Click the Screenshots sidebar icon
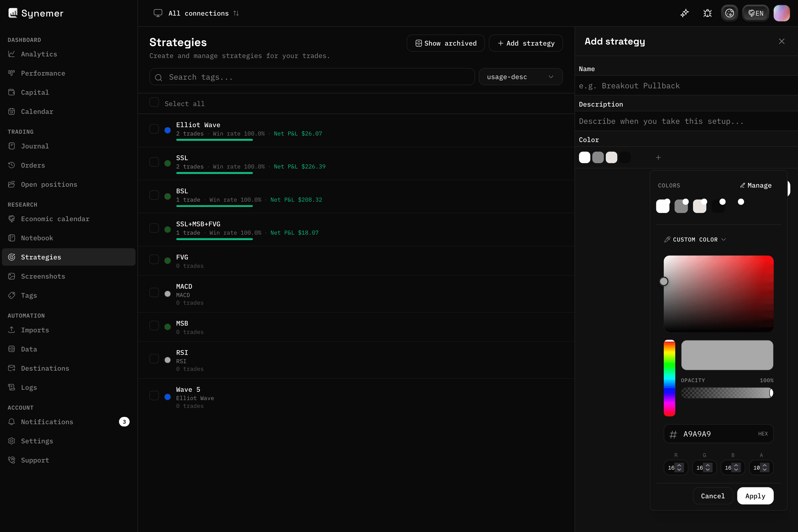 pyautogui.click(x=12, y=277)
